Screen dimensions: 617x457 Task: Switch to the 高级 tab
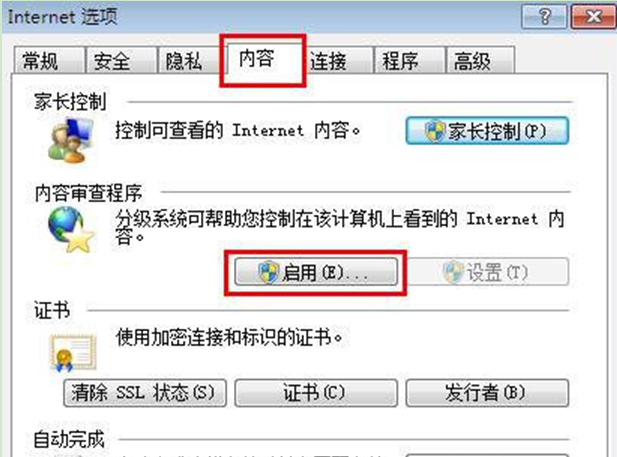480,60
